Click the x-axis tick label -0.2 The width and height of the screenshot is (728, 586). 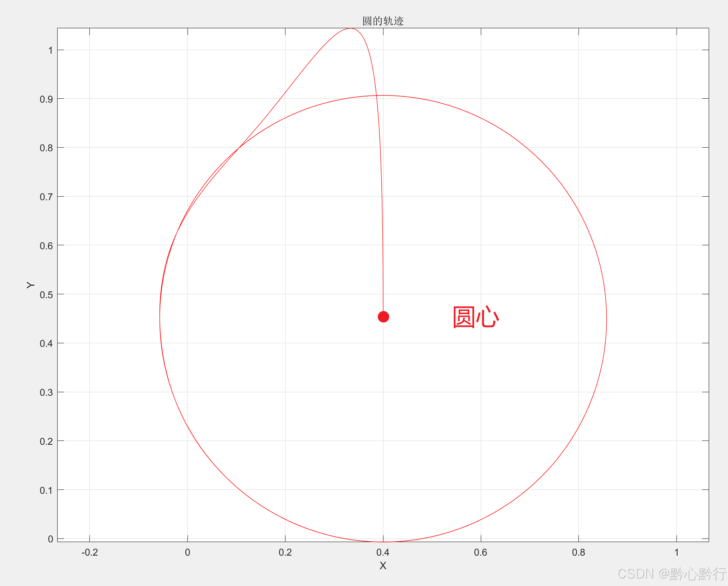(x=89, y=552)
